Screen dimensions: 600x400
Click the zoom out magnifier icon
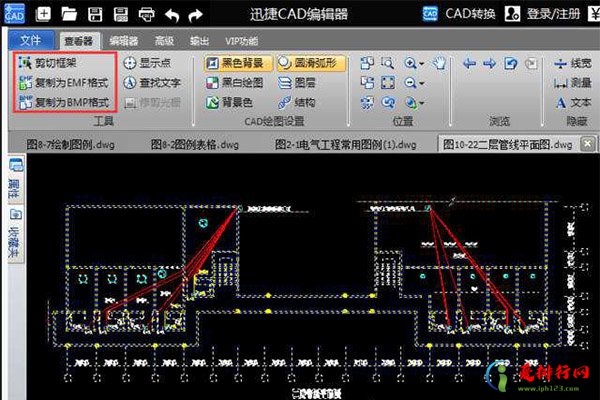coord(410,83)
